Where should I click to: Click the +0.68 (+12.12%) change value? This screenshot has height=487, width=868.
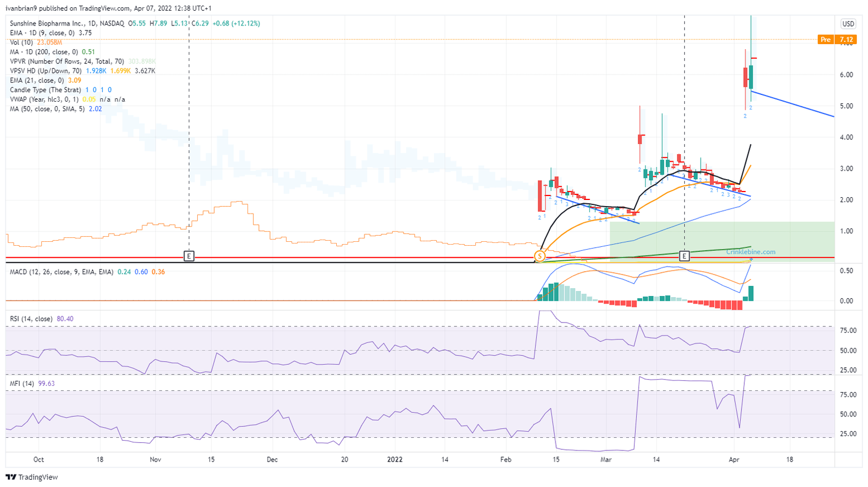pyautogui.click(x=237, y=24)
